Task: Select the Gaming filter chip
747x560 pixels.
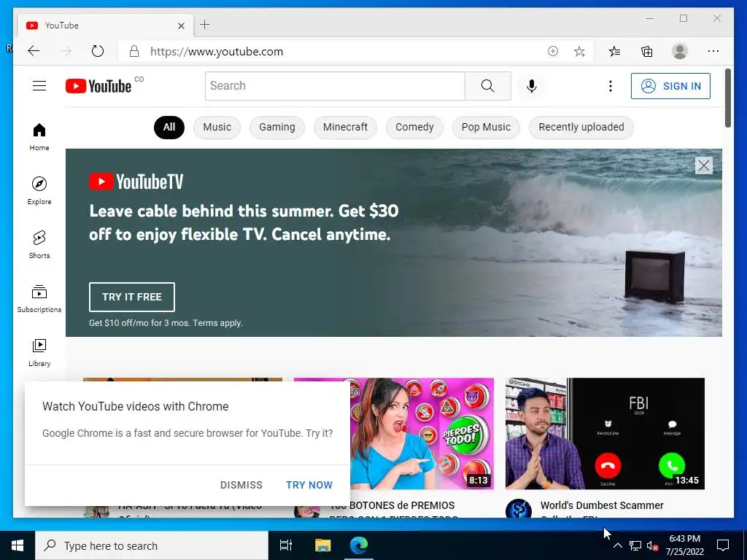Action: point(276,127)
